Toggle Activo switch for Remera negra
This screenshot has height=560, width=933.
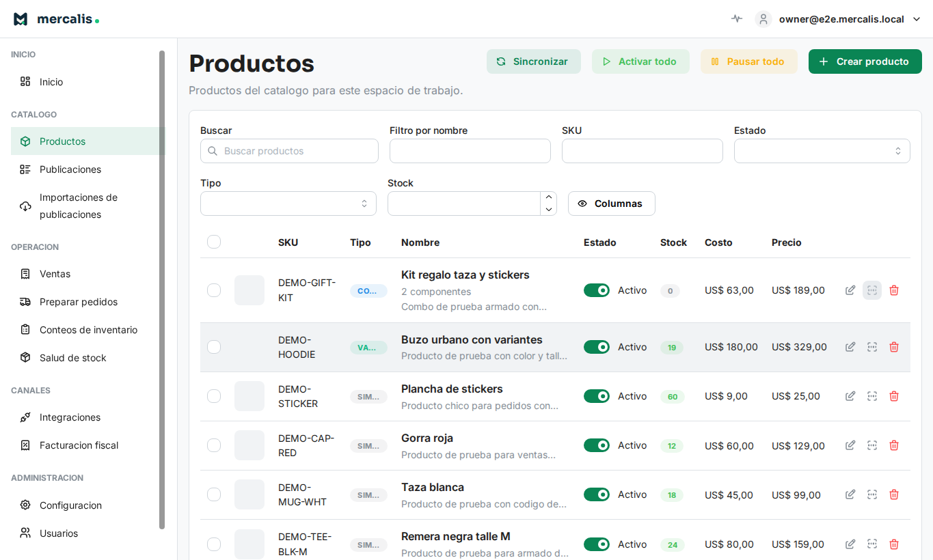[x=597, y=544]
